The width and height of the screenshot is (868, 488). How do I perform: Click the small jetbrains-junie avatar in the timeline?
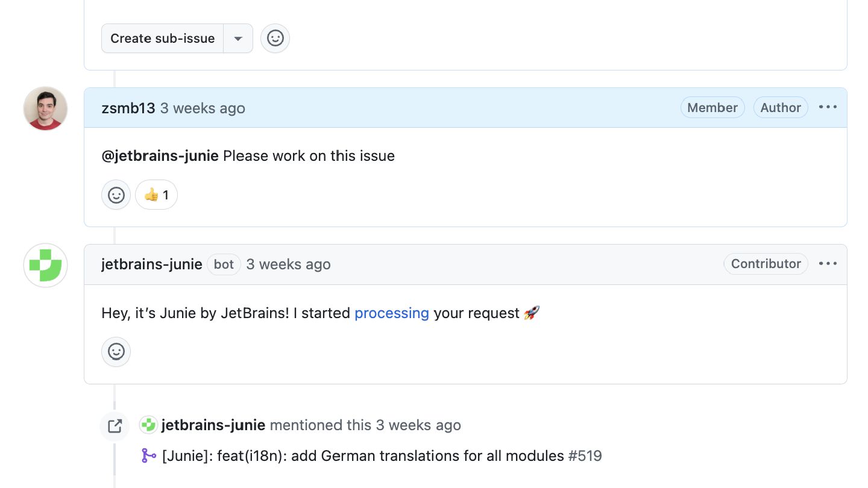[148, 425]
